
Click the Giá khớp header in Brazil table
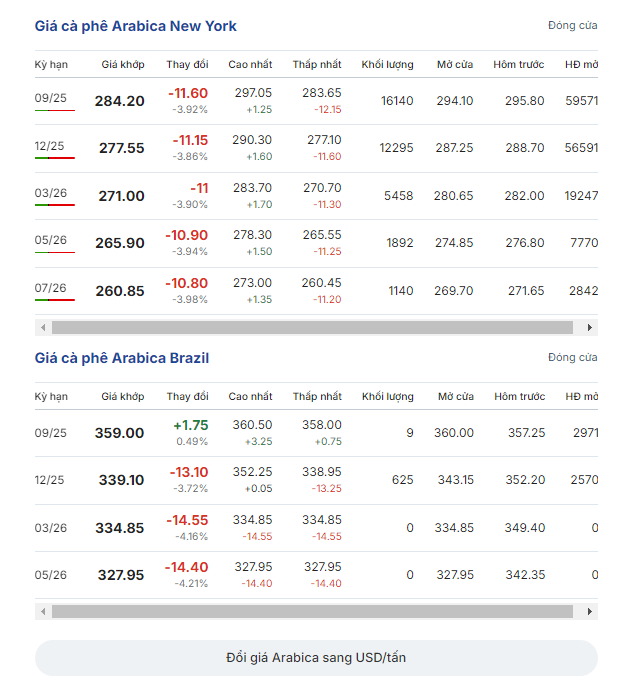pyautogui.click(x=123, y=397)
